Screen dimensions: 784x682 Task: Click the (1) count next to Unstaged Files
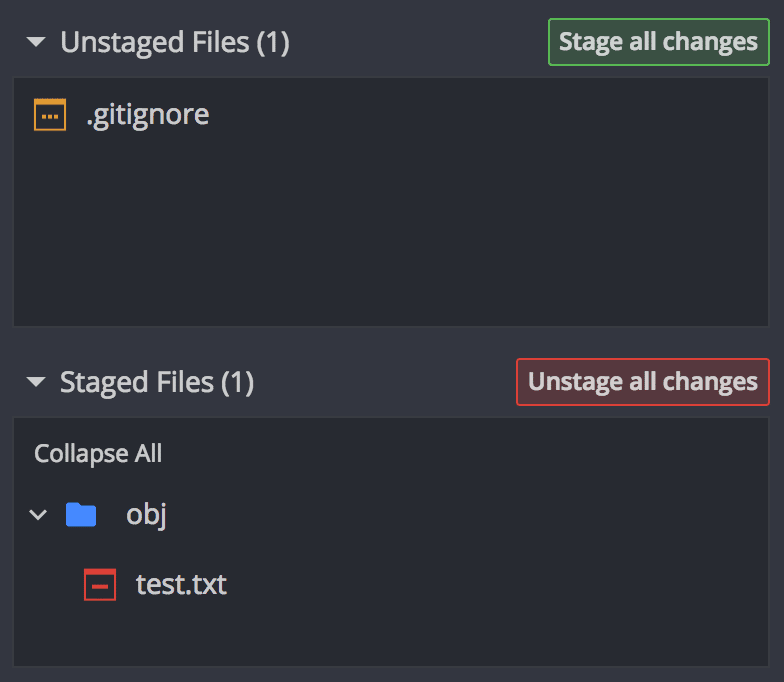tap(272, 42)
